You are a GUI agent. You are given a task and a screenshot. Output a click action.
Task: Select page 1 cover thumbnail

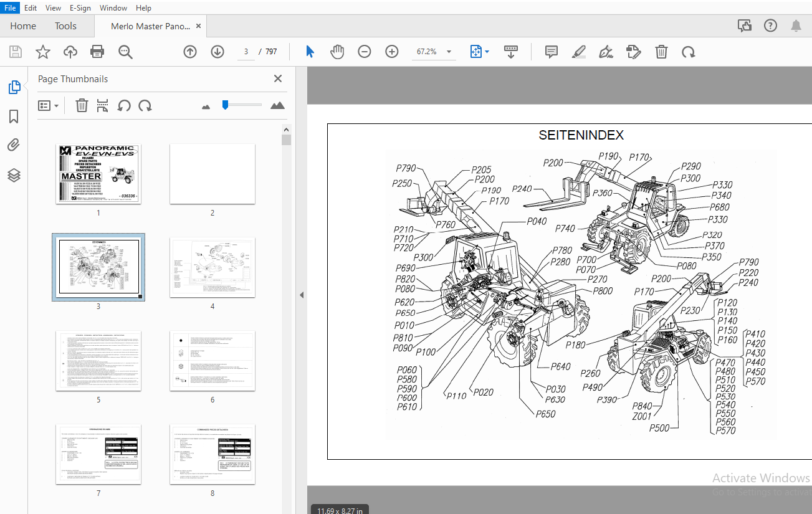[x=98, y=174]
